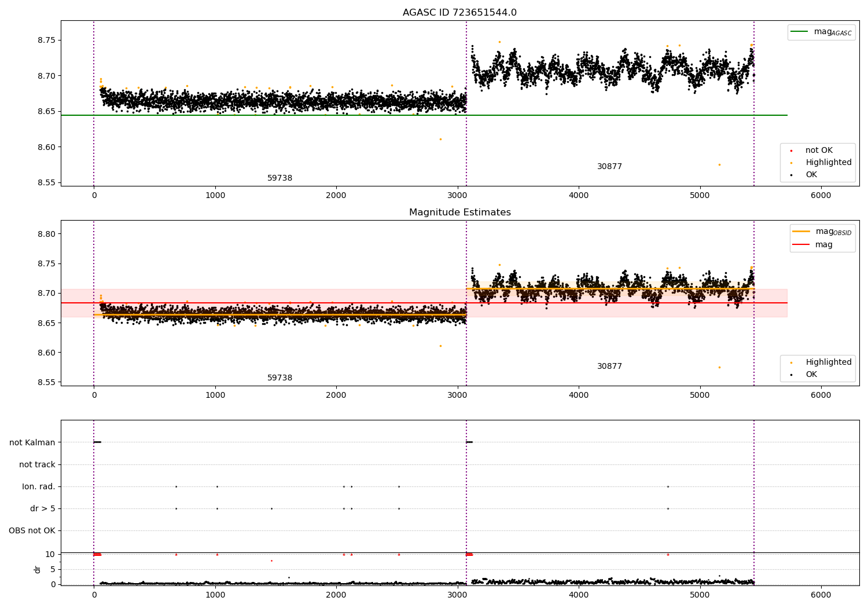This screenshot has height=608, width=868.
Task: Click the '5' y-tick label of dr panel
Action: (x=53, y=570)
